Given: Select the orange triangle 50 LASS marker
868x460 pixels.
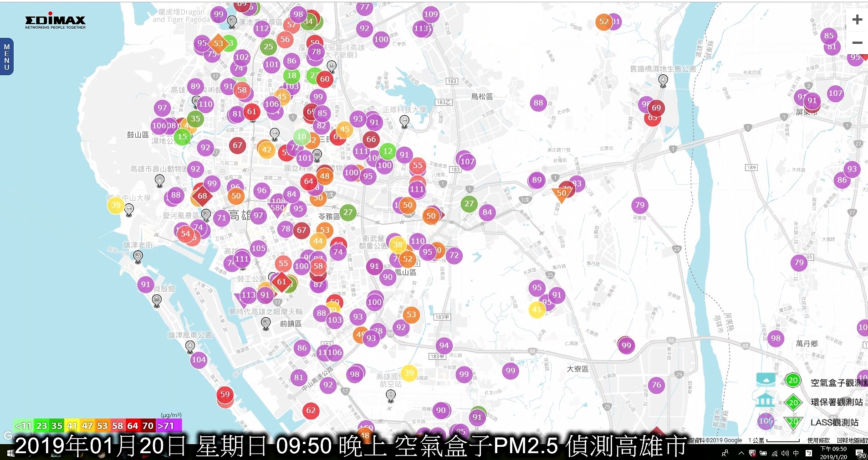Looking at the screenshot, I should pyautogui.click(x=562, y=194).
